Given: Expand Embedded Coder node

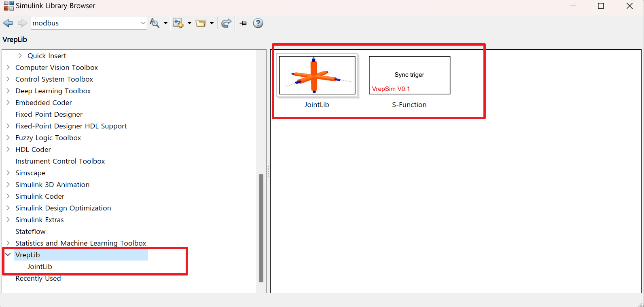Looking at the screenshot, I should point(8,103).
